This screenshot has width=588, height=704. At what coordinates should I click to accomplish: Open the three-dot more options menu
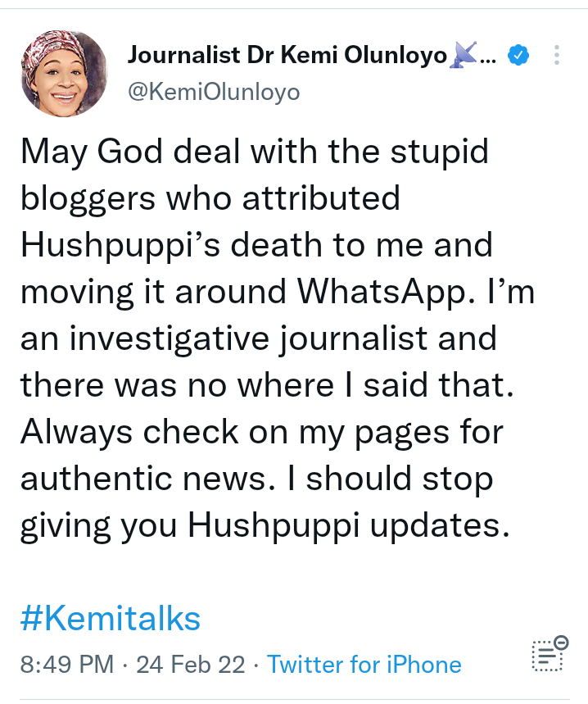pos(557,56)
